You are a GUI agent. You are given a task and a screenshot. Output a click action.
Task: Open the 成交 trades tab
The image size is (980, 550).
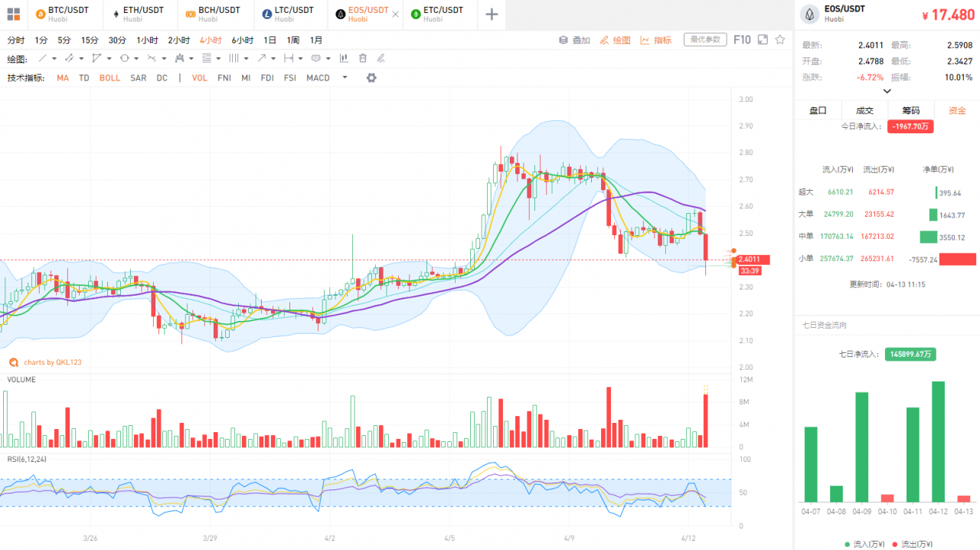pos(864,110)
